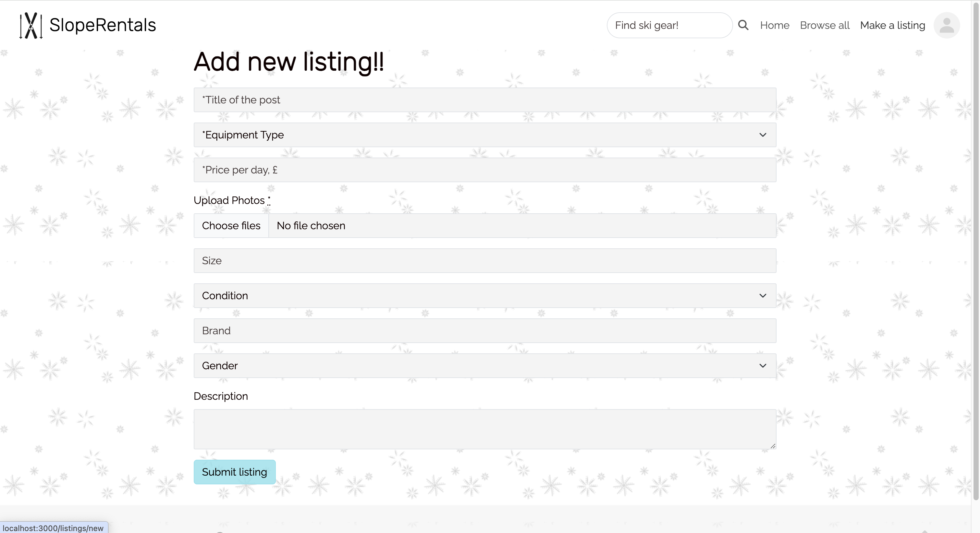Focus the Find ski gear search box
The image size is (980, 533).
[668, 25]
